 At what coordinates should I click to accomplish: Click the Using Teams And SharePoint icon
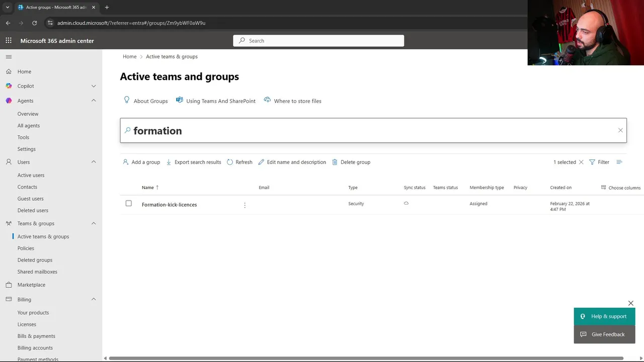tap(179, 100)
